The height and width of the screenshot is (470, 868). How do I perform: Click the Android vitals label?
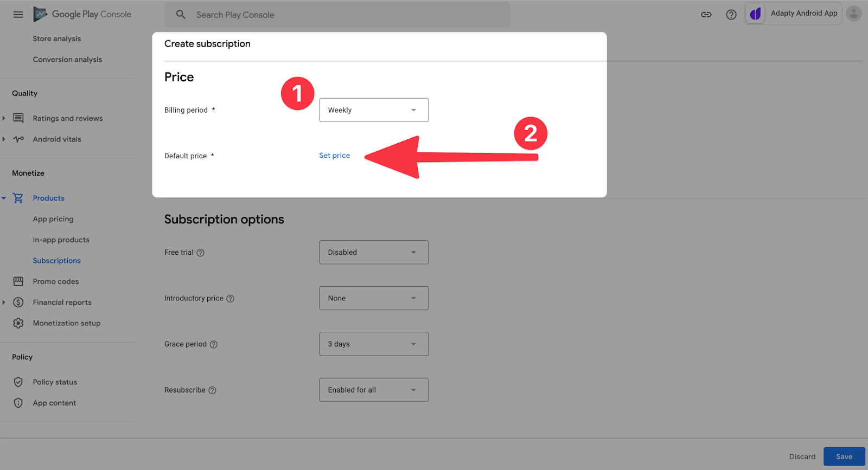(57, 139)
